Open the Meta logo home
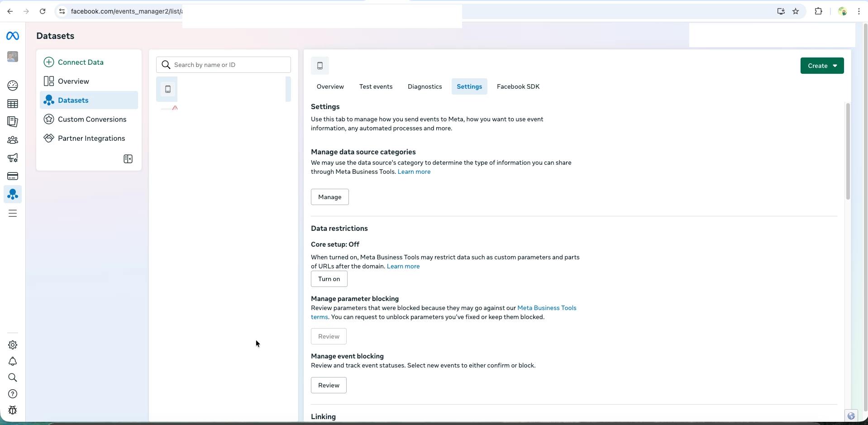The height and width of the screenshot is (425, 868). 13,36
